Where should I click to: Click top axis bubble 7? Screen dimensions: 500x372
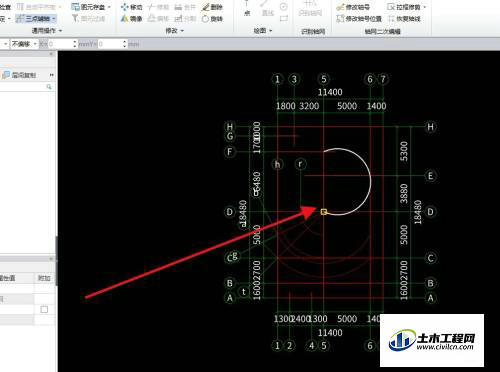tap(383, 79)
